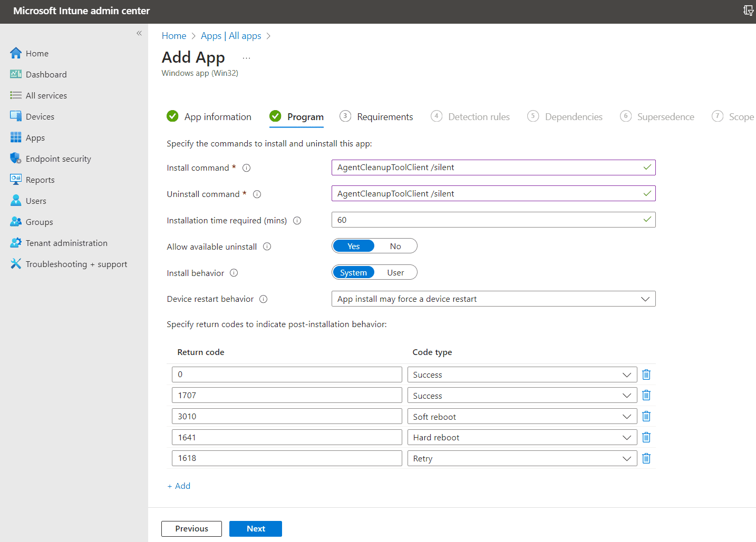Click Next to continue app setup
Viewport: 756px width, 542px height.
point(255,529)
